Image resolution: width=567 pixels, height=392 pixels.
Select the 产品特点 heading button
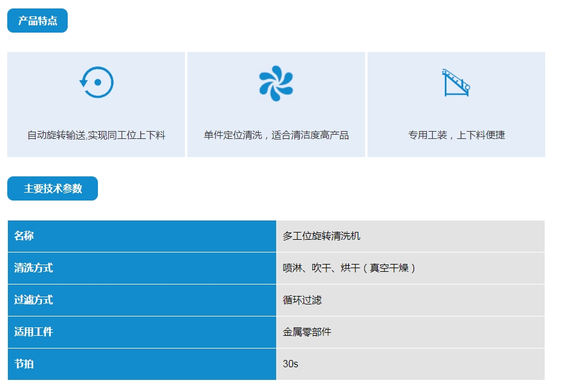(x=37, y=21)
